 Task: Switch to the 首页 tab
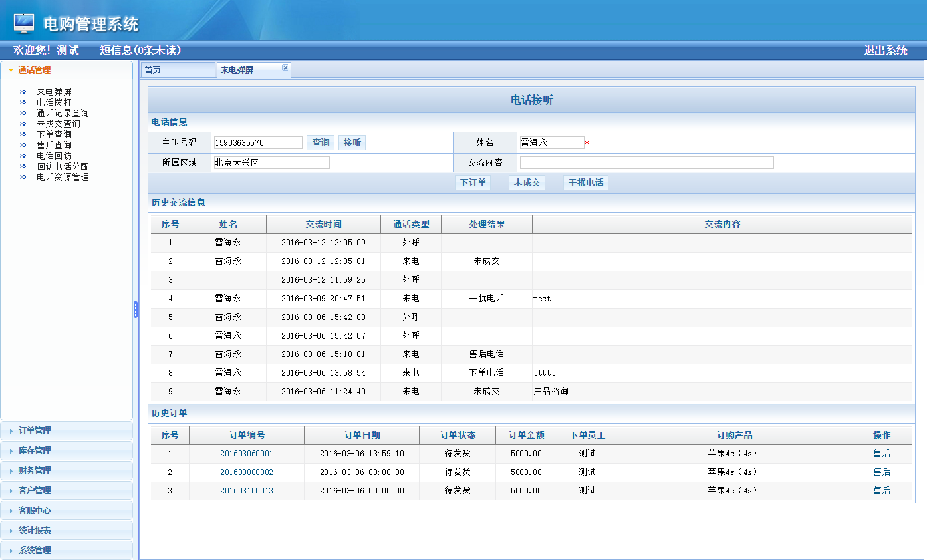(178, 70)
